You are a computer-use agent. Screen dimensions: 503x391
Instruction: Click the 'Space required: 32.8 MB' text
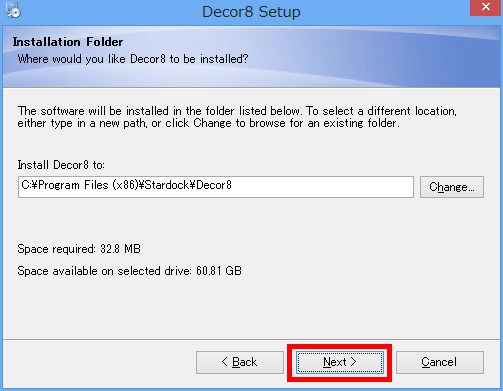79,249
